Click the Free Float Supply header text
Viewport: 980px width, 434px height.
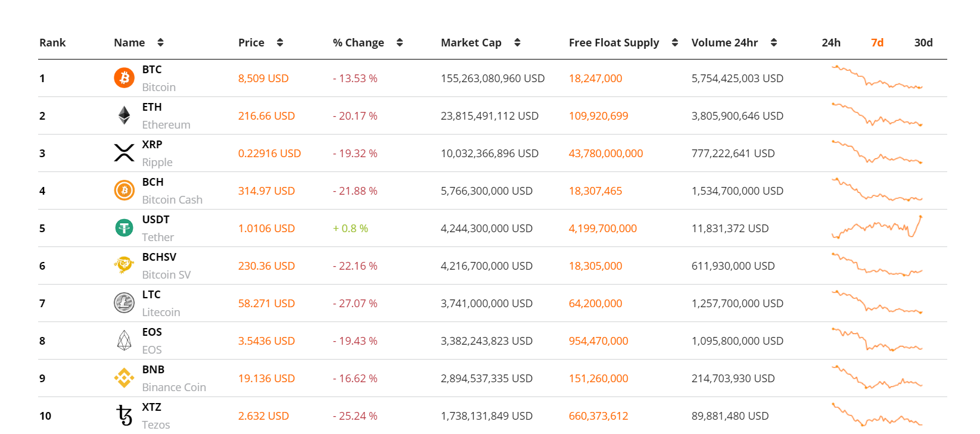click(614, 43)
